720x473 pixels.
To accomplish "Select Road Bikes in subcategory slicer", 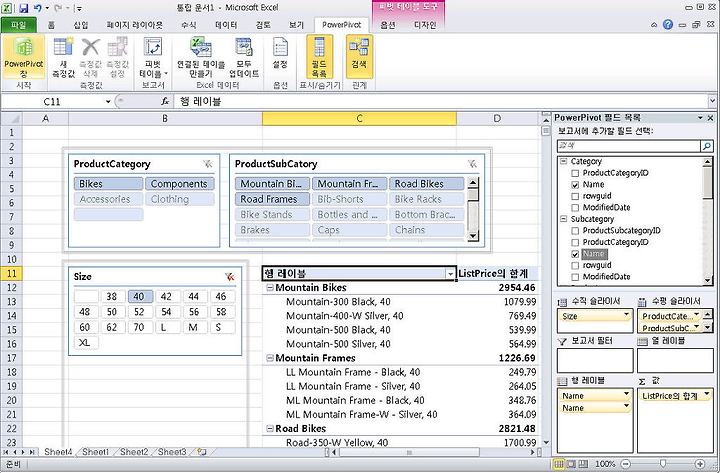I will click(427, 184).
